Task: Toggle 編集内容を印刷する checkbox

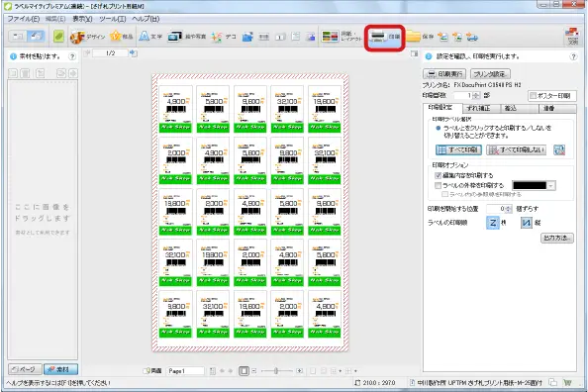Action: 438,175
